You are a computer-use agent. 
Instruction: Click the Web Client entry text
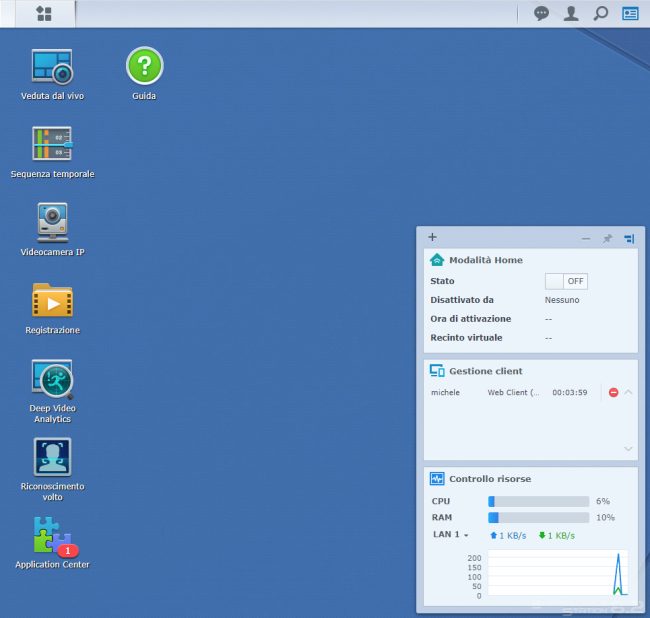(513, 392)
